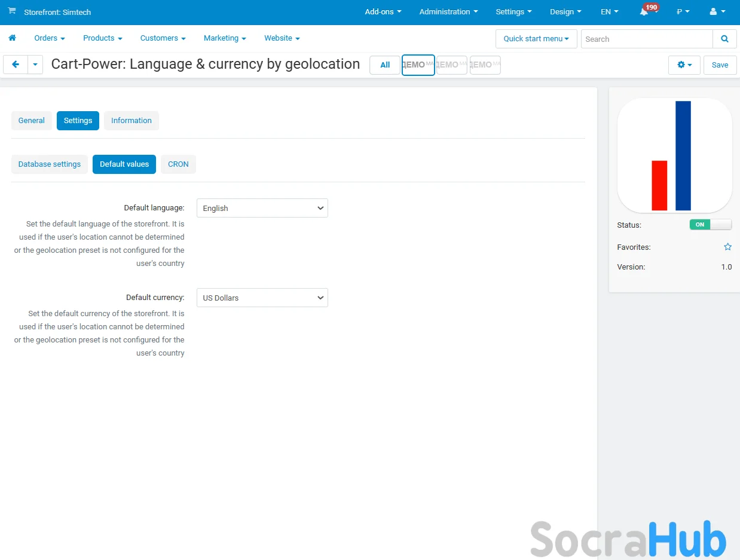Click the search magnifier icon
This screenshot has height=560, width=740.
point(724,39)
